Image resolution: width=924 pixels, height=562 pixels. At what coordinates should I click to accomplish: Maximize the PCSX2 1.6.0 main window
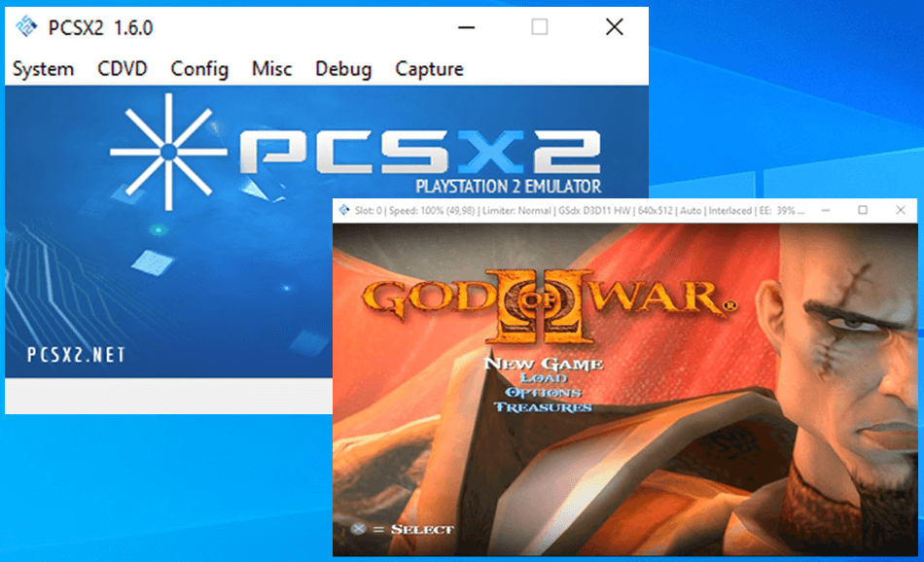tap(539, 27)
